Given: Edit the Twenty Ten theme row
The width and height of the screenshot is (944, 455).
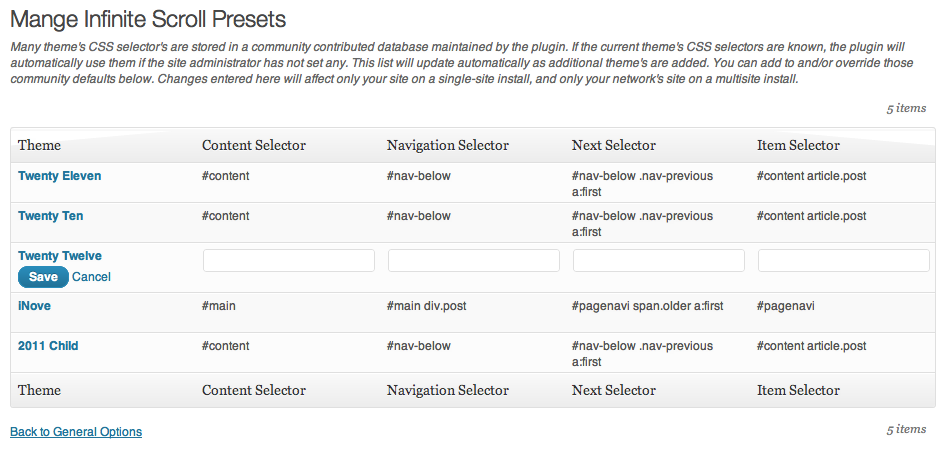Looking at the screenshot, I should [50, 216].
